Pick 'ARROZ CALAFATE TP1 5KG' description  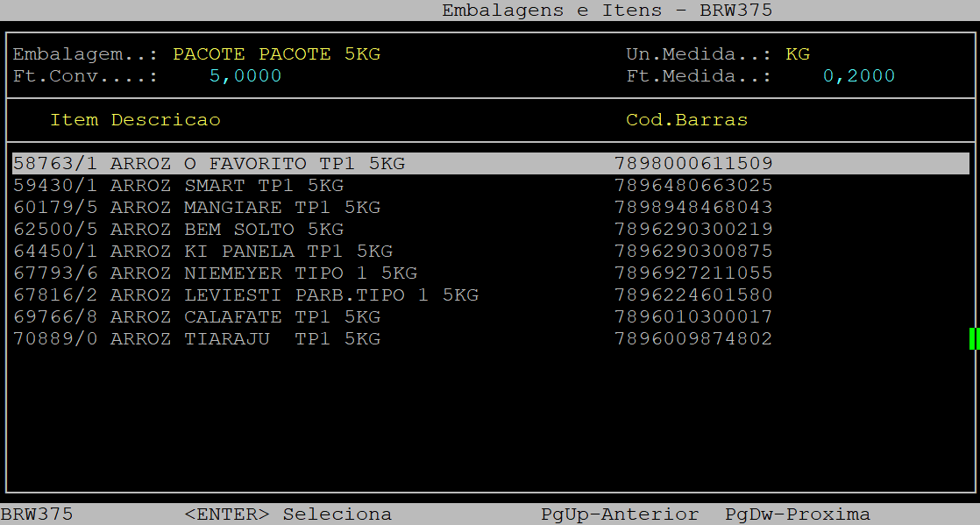[x=245, y=317]
